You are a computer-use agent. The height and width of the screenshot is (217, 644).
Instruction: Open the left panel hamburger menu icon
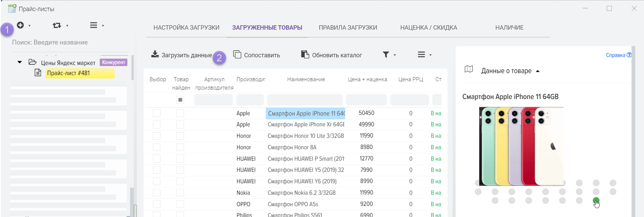93,25
